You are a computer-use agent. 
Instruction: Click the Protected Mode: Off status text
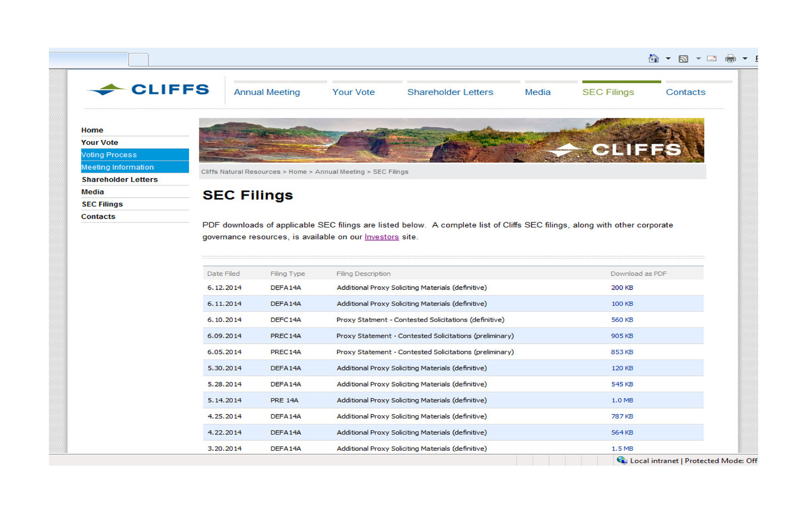click(x=721, y=461)
